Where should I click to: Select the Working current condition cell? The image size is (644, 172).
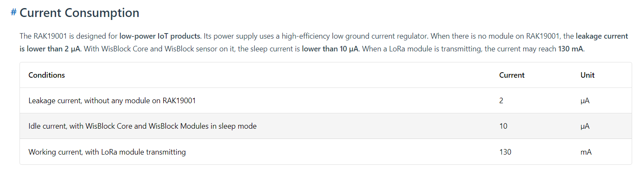tap(107, 152)
